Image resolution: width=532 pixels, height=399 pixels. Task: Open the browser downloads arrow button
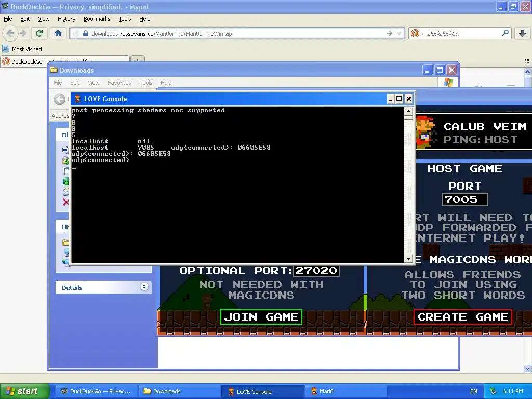pyautogui.click(x=523, y=33)
